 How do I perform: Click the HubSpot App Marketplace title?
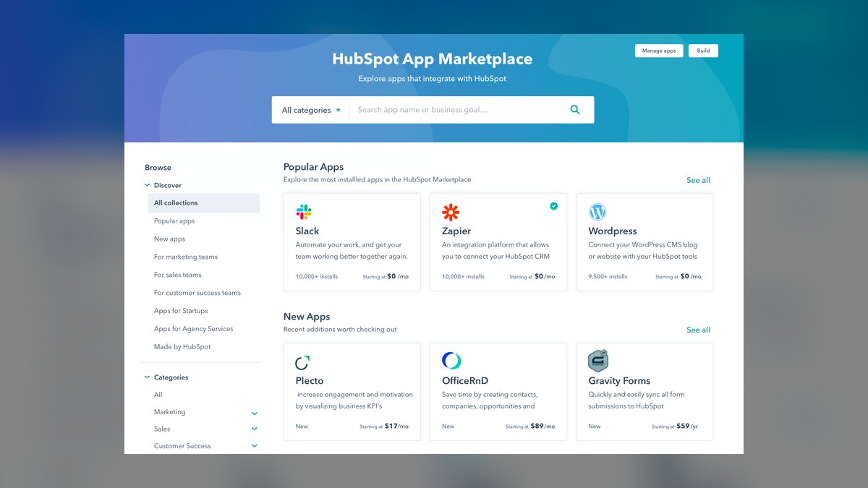pyautogui.click(x=433, y=59)
